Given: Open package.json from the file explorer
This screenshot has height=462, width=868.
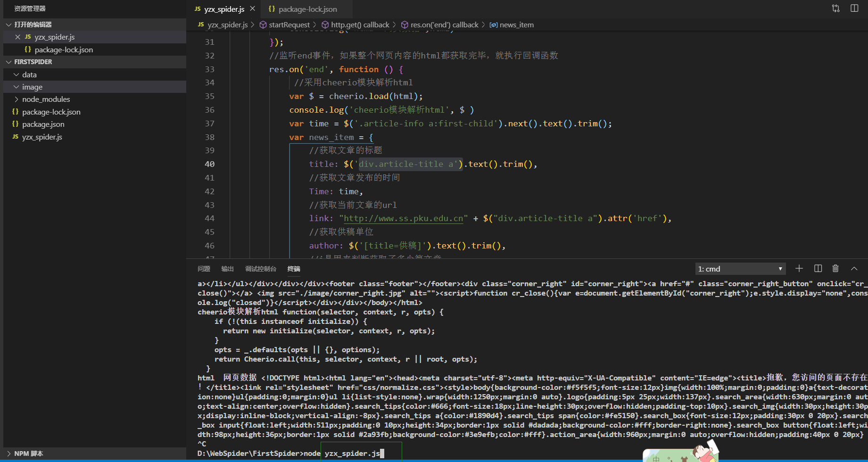Looking at the screenshot, I should (43, 124).
